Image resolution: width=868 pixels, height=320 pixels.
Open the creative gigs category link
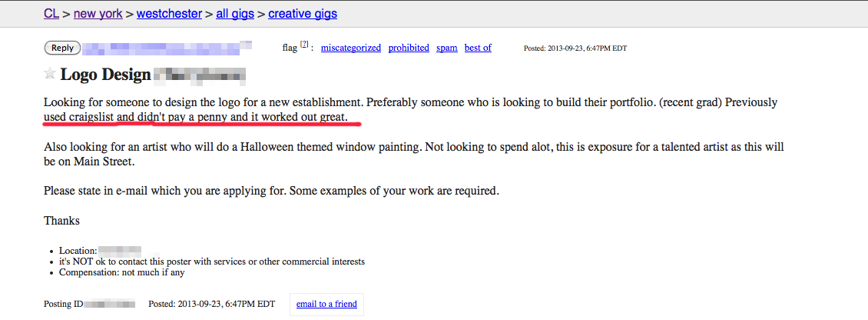(303, 13)
